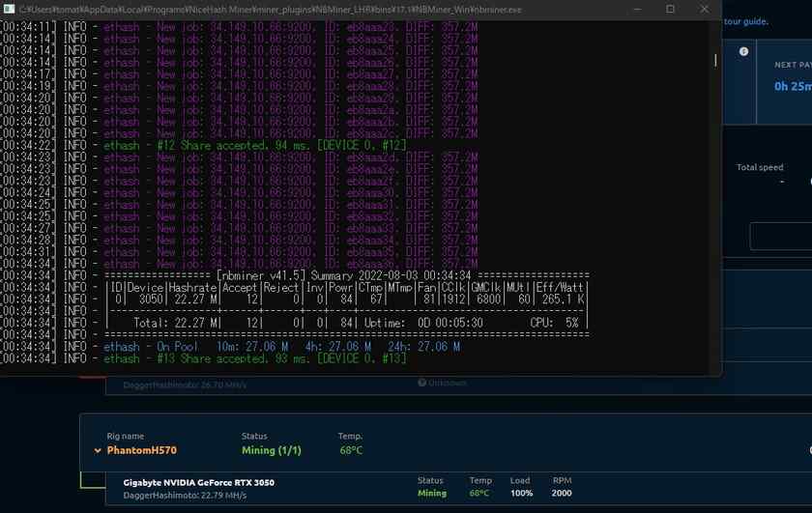Screen dimensions: 812x513
Task: Click the '24h: 27.06 M' pool hashrate
Action: point(423,347)
